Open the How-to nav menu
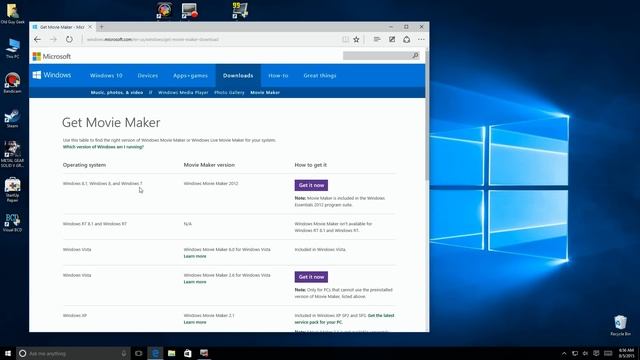The image size is (640, 360). [x=278, y=76]
